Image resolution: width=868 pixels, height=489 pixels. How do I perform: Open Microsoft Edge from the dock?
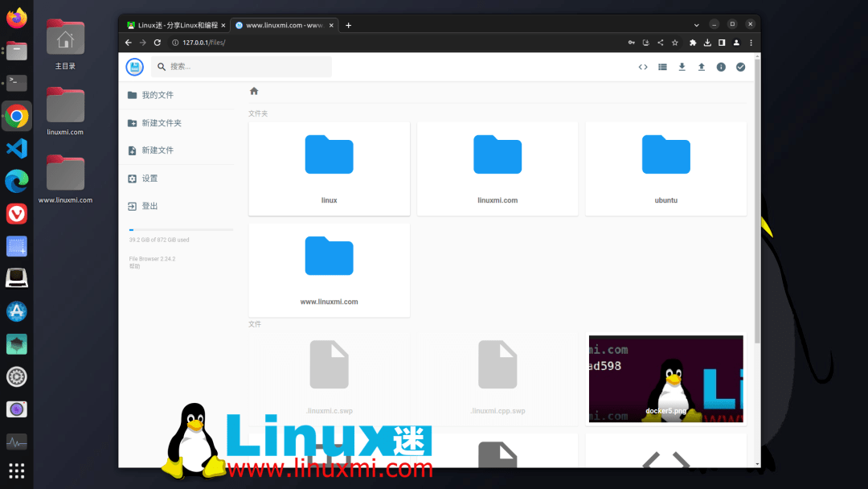click(17, 181)
